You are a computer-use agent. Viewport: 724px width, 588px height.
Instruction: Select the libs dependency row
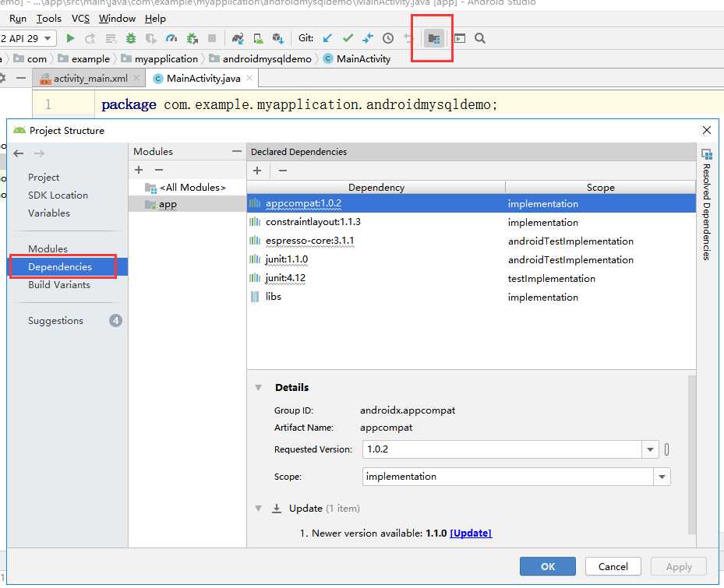(471, 297)
